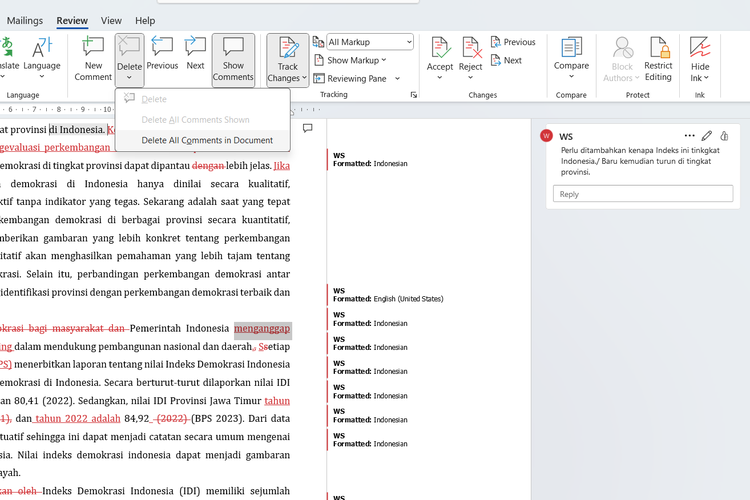The width and height of the screenshot is (750, 500).
Task: Expand the Reviewing Pane dropdown arrow
Action: pos(397,78)
